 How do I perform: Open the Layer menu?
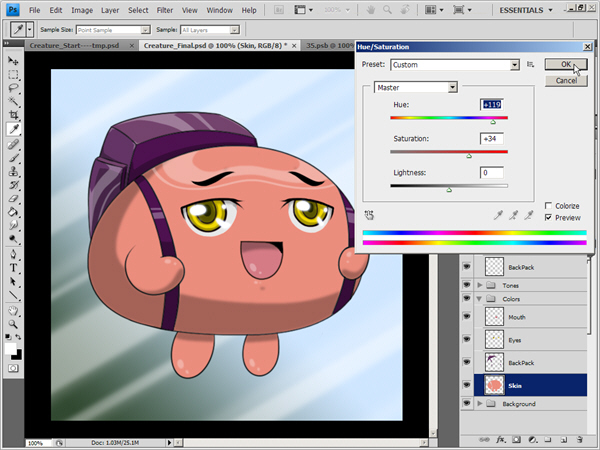[x=110, y=10]
